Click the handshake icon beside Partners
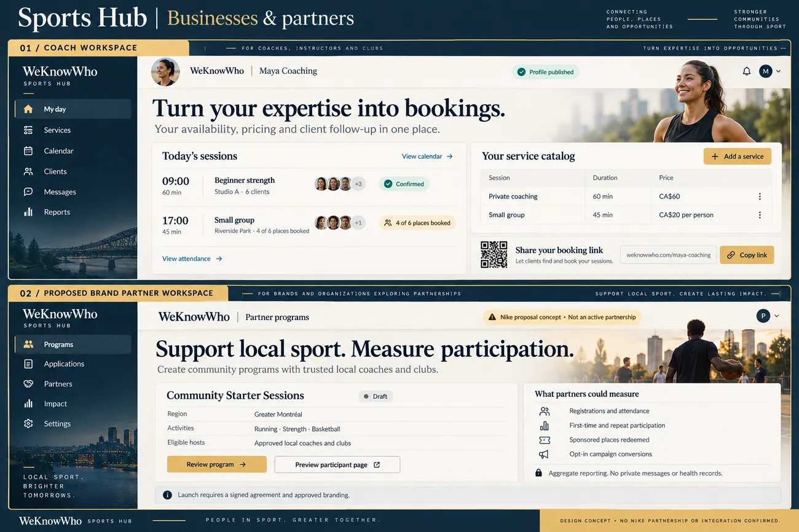This screenshot has width=799, height=532. [x=28, y=384]
